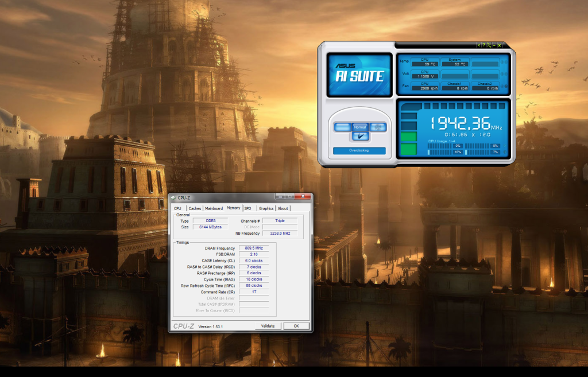Click the CPU-Z title bar app icon
The image size is (588, 377).
(173, 197)
